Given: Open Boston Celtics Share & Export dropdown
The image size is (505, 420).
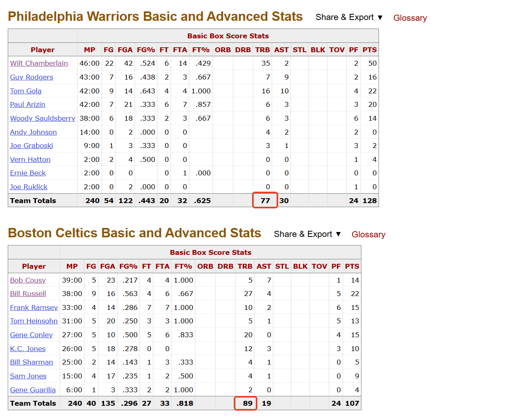Looking at the screenshot, I should coord(307,234).
